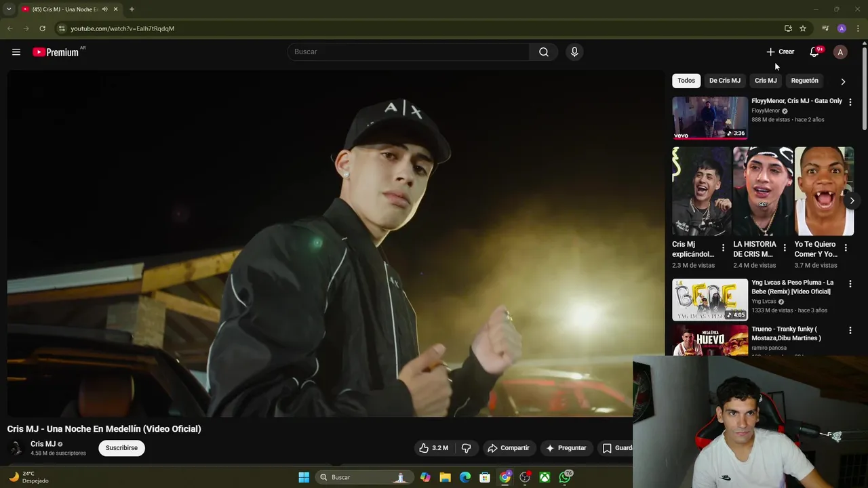Open the FloyyMenor channel link

[766, 111]
